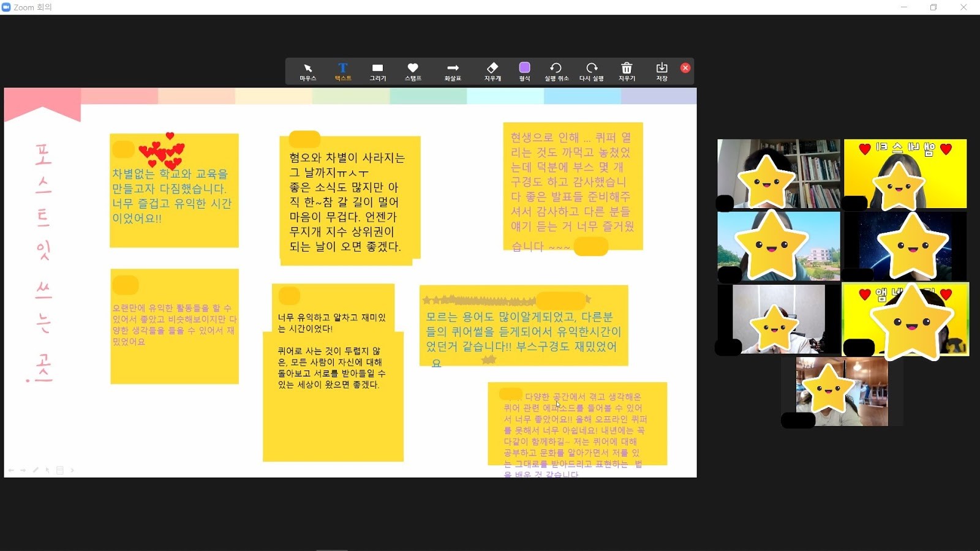Select the 텍스트 (text) annotation tool

(x=342, y=71)
